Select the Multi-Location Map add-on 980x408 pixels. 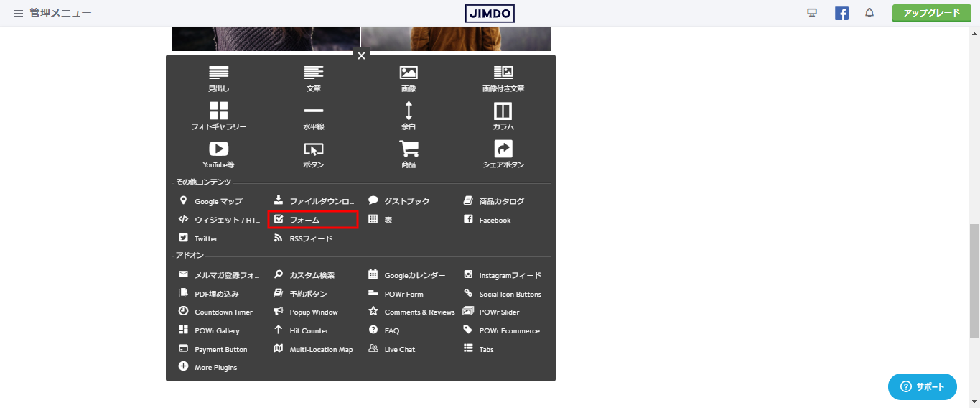314,349
